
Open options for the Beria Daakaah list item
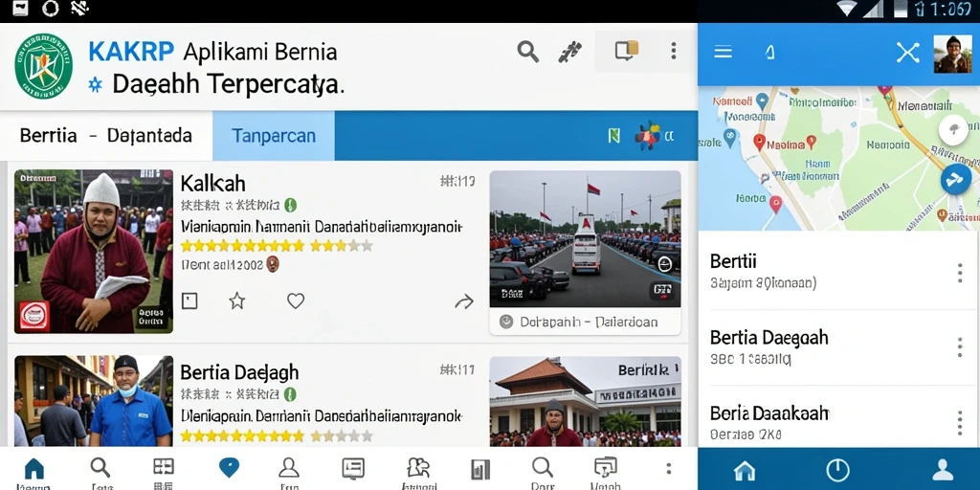coord(959,423)
